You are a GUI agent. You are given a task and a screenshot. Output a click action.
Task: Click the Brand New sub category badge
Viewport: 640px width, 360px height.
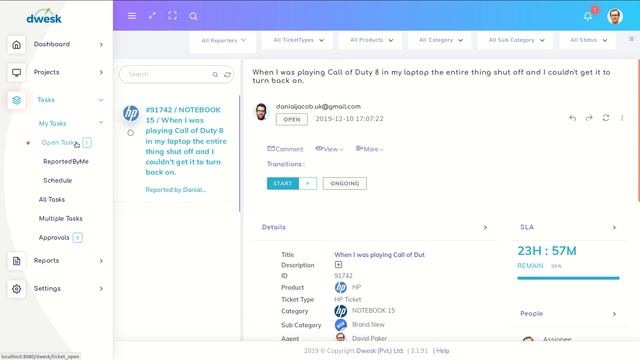(x=341, y=324)
